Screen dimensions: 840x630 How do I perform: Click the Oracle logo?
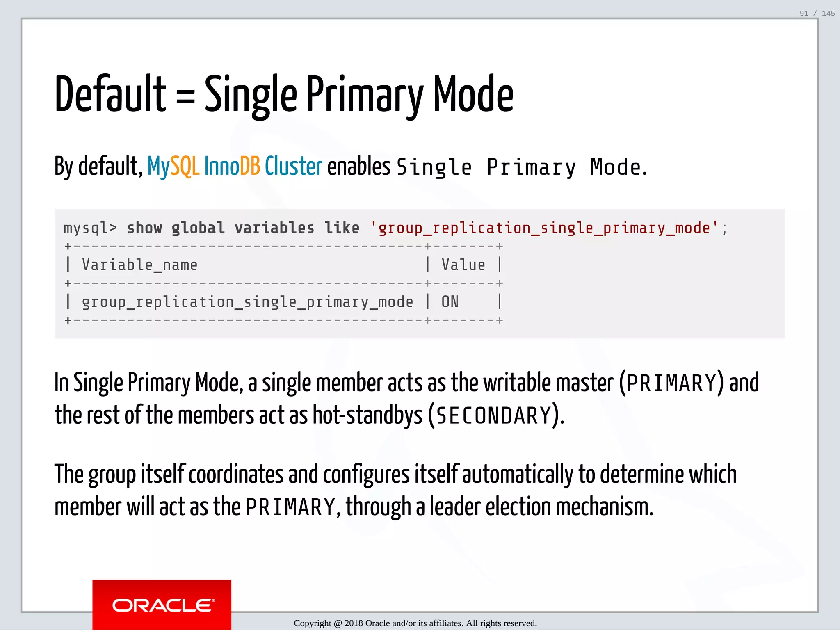(162, 605)
